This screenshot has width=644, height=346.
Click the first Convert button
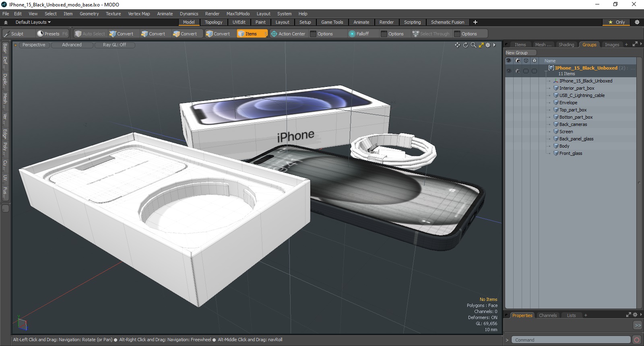tap(122, 34)
